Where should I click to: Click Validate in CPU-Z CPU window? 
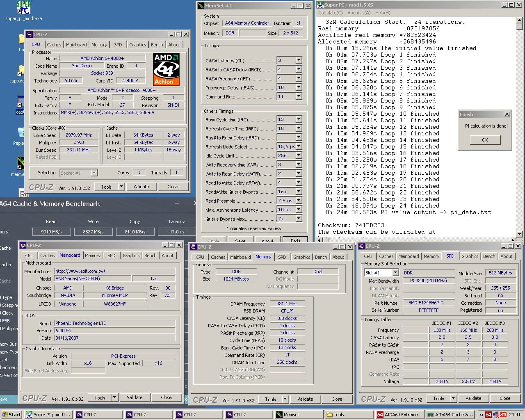pyautogui.click(x=141, y=187)
